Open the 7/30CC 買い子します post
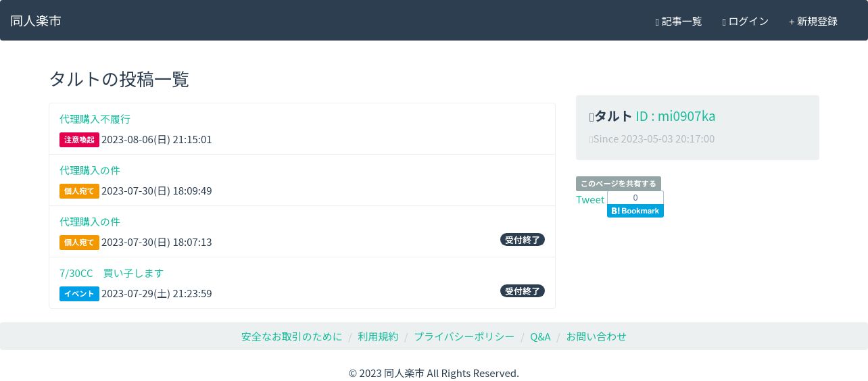Viewport: 868px width, 381px height. [112, 273]
